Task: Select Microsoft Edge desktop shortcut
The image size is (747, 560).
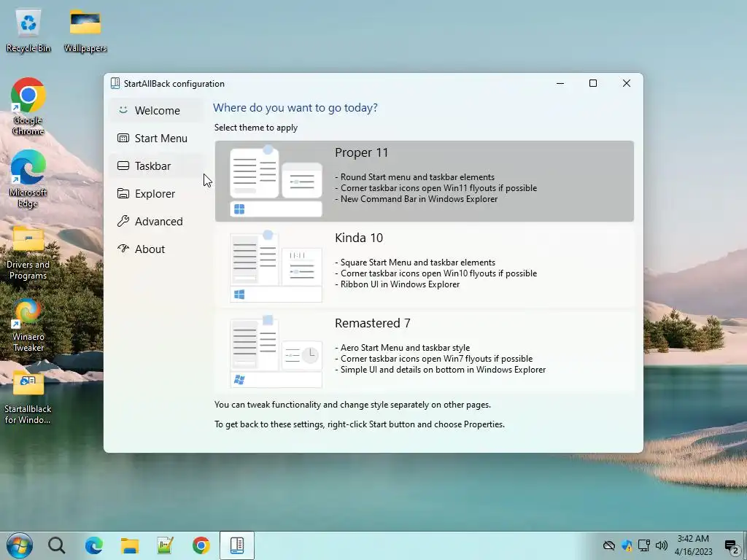Action: tap(28, 179)
